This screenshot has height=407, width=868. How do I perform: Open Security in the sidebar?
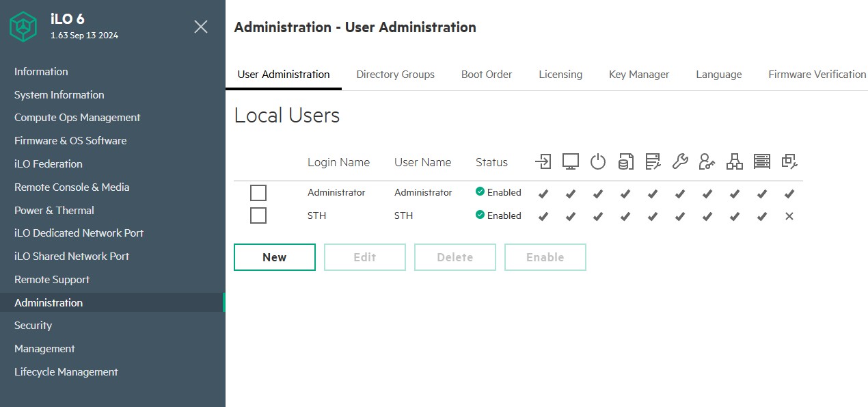[x=33, y=326]
